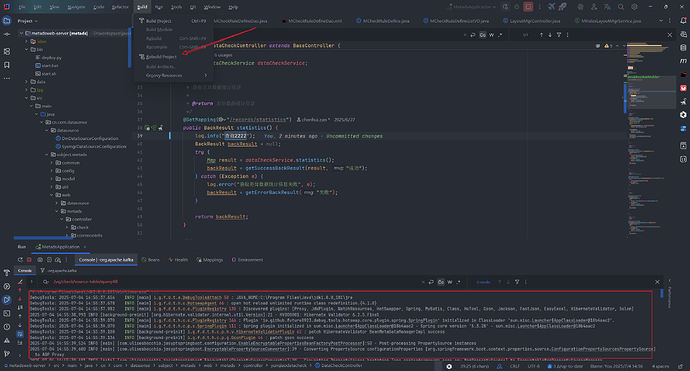Open the Terminal tool window icon

click(7, 313)
